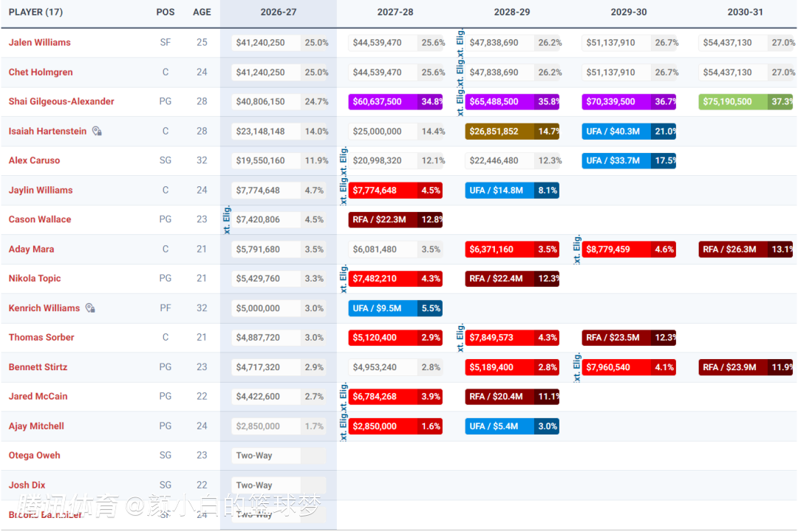Open Jared McCain player link

click(x=38, y=396)
